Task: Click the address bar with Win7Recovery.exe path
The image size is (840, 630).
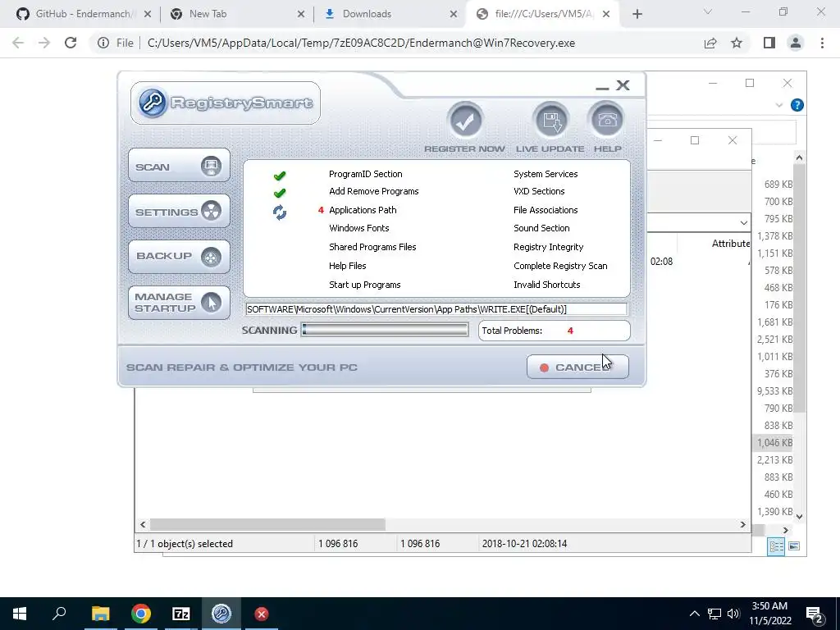Action: (x=361, y=43)
